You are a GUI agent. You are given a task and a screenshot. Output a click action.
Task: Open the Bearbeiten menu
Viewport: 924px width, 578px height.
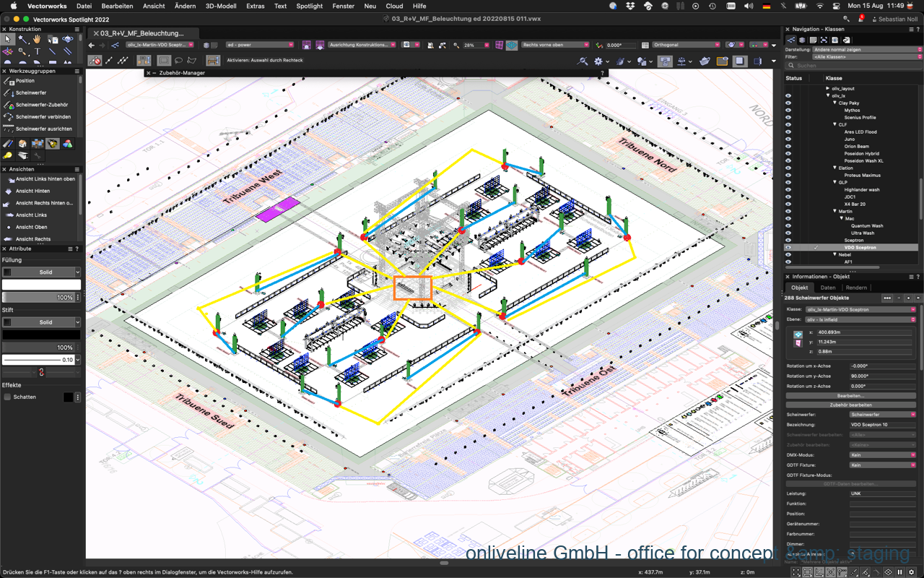(117, 6)
